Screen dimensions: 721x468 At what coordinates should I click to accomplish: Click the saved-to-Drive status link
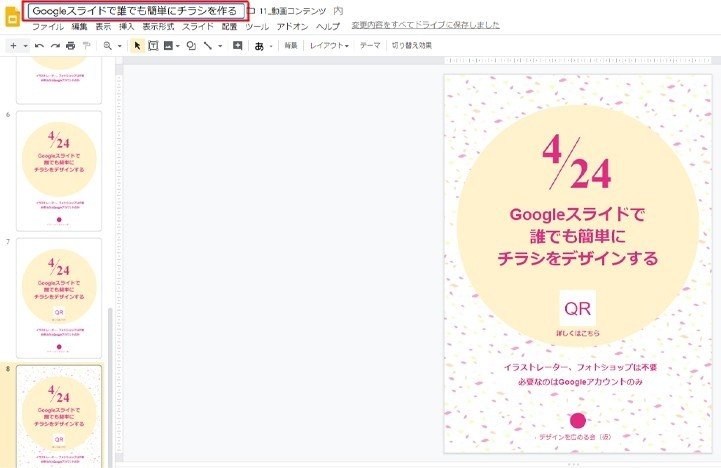(x=426, y=25)
